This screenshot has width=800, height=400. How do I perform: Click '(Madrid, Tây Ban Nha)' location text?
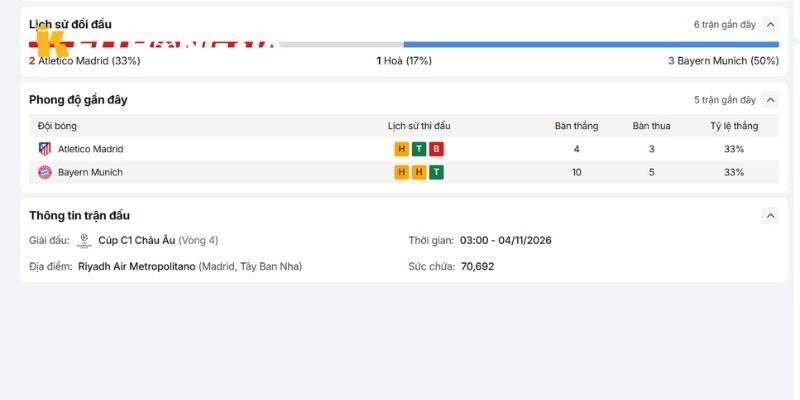point(251,266)
